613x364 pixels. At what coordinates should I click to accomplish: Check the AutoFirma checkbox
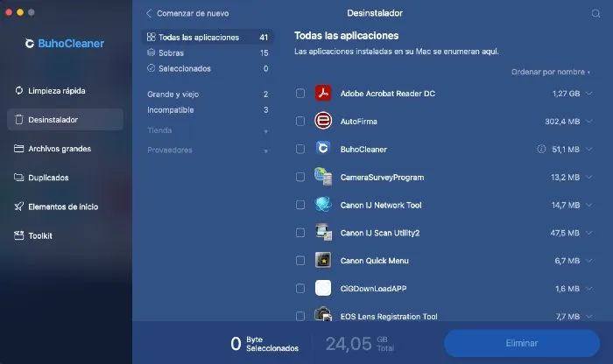click(x=300, y=121)
